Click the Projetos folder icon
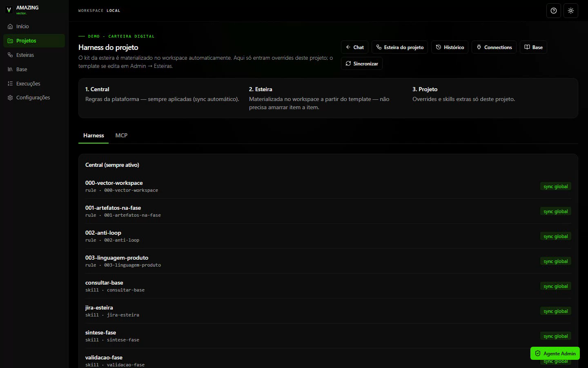 (10, 41)
